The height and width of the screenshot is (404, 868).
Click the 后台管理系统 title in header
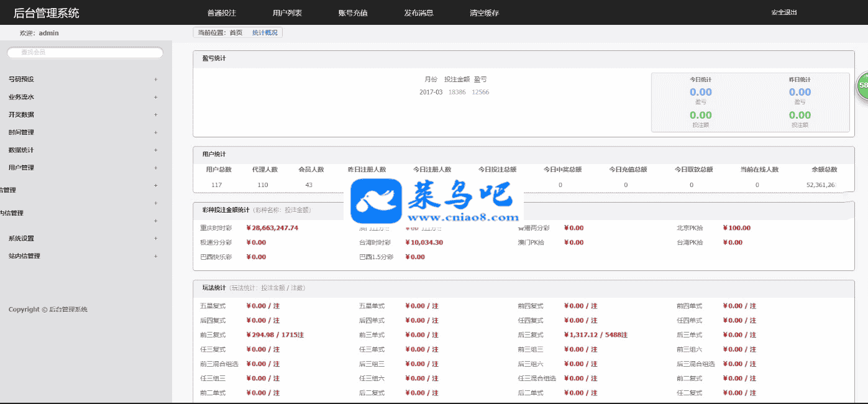pos(47,13)
